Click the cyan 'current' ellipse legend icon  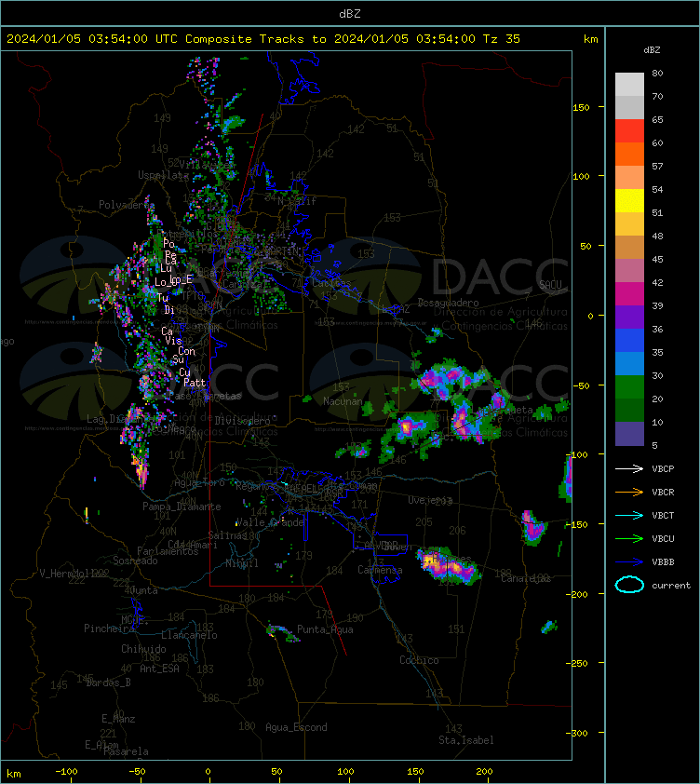tap(629, 585)
